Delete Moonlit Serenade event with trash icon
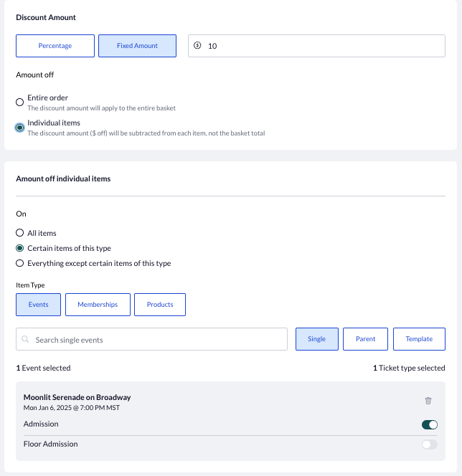Viewport: 462px width, 476px height. (x=428, y=401)
